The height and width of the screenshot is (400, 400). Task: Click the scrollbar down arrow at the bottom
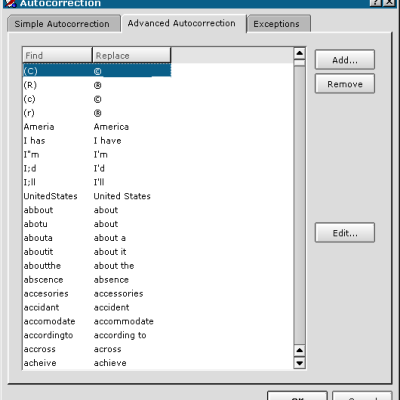coord(299,363)
